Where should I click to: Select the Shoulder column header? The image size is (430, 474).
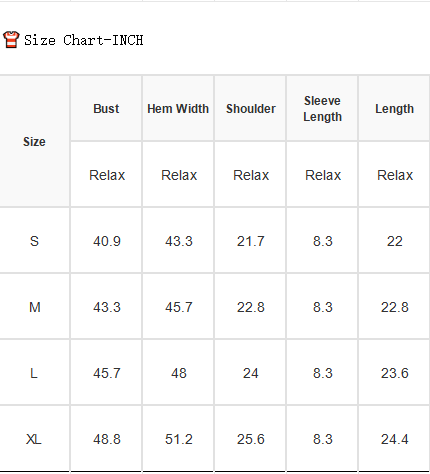(x=251, y=109)
